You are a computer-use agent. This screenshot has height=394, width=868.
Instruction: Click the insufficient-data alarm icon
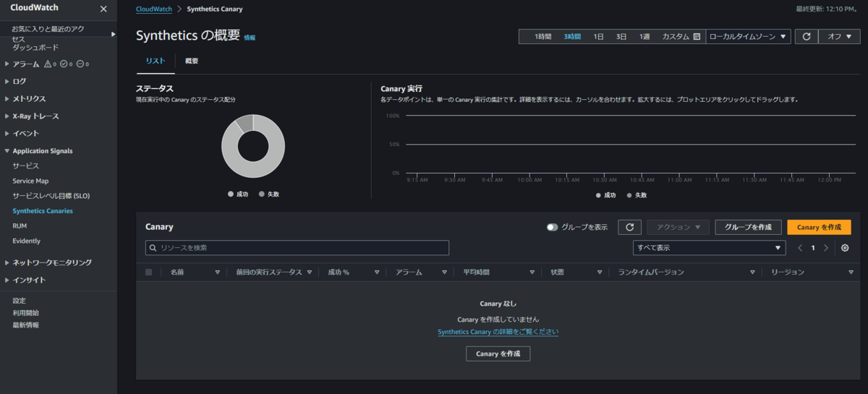point(80,64)
